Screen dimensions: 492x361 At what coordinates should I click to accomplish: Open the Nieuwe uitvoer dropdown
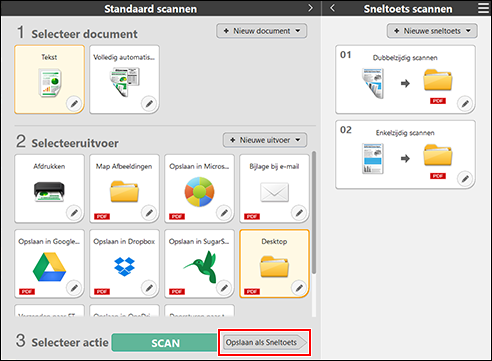[x=265, y=140]
